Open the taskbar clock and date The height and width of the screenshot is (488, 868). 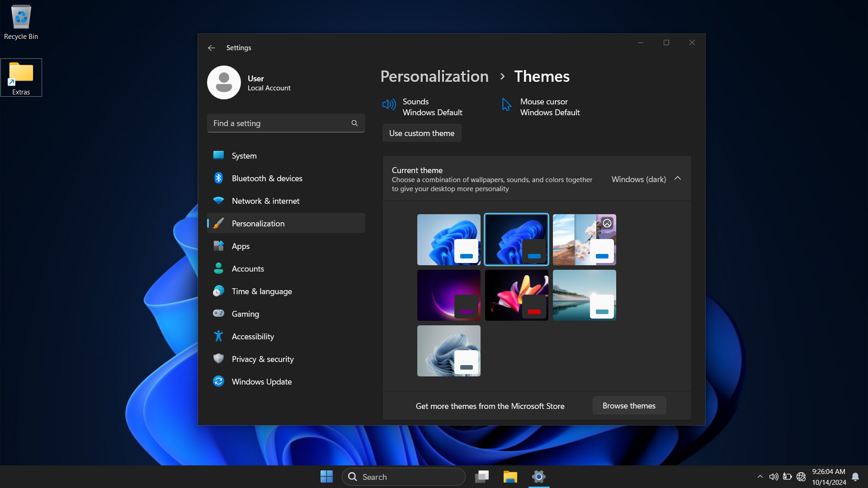click(x=829, y=477)
